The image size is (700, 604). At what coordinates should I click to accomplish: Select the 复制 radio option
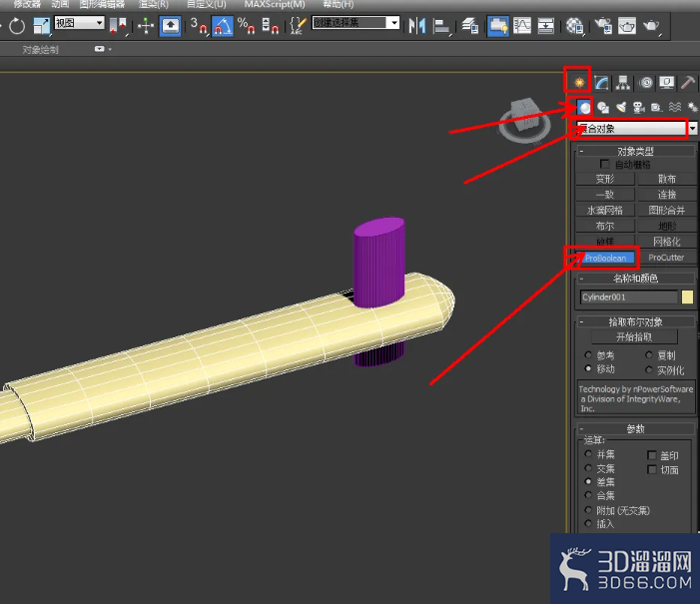pyautogui.click(x=649, y=355)
